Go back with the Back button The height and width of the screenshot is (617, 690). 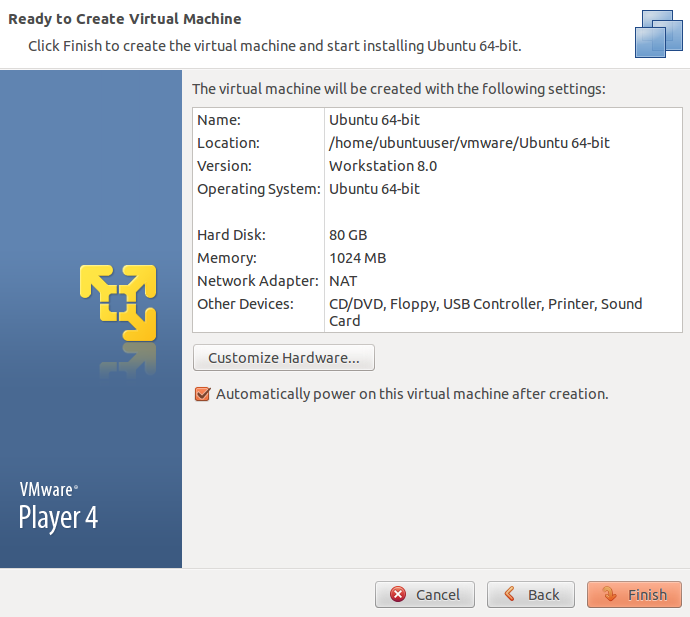tap(531, 595)
